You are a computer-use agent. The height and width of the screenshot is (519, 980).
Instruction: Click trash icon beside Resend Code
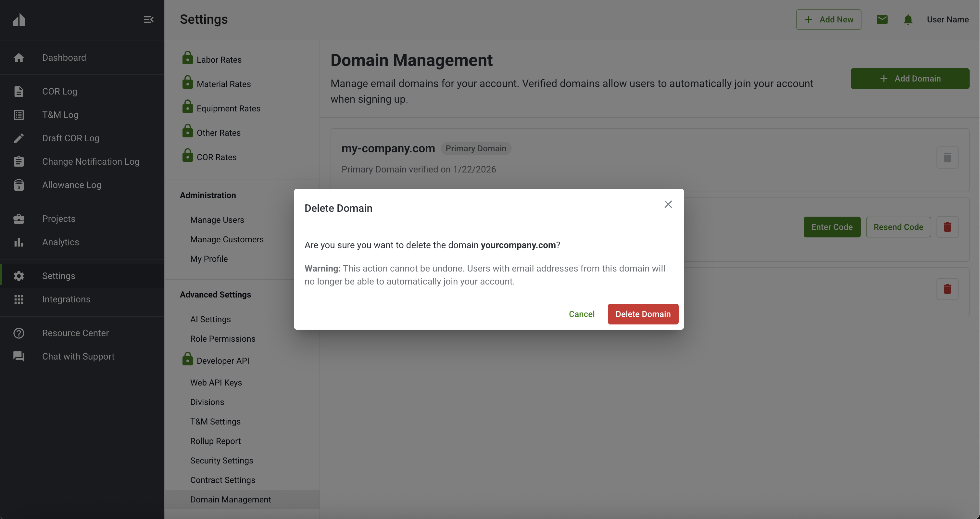(x=947, y=227)
